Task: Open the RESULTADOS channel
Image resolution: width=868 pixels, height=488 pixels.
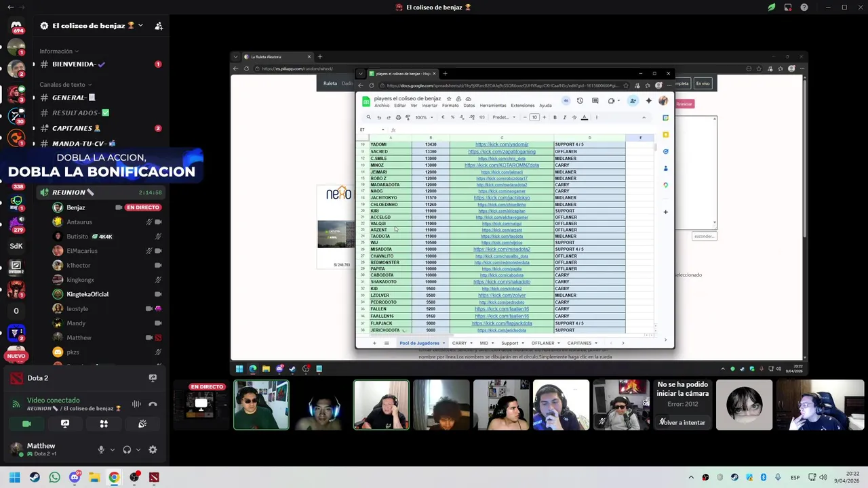Action: (x=100, y=113)
